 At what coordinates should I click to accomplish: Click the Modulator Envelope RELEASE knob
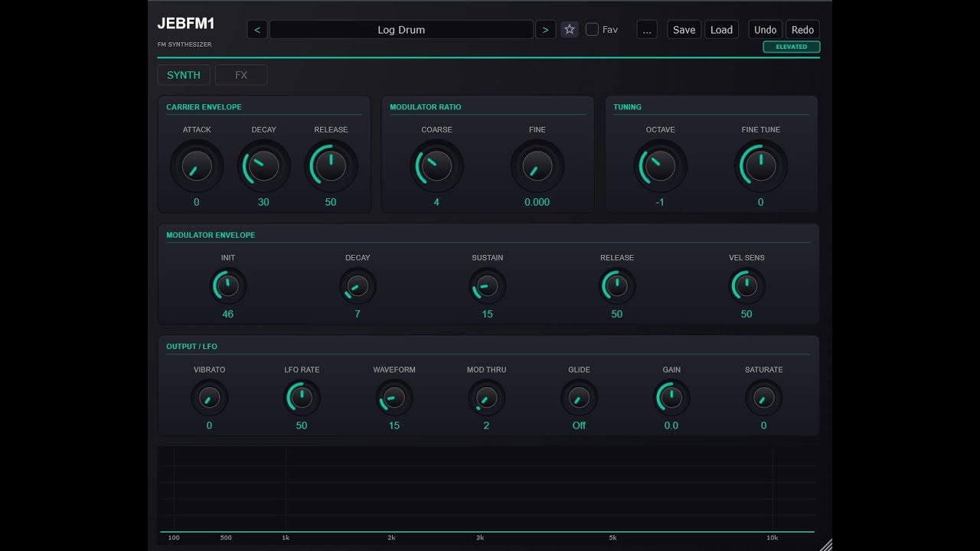616,286
